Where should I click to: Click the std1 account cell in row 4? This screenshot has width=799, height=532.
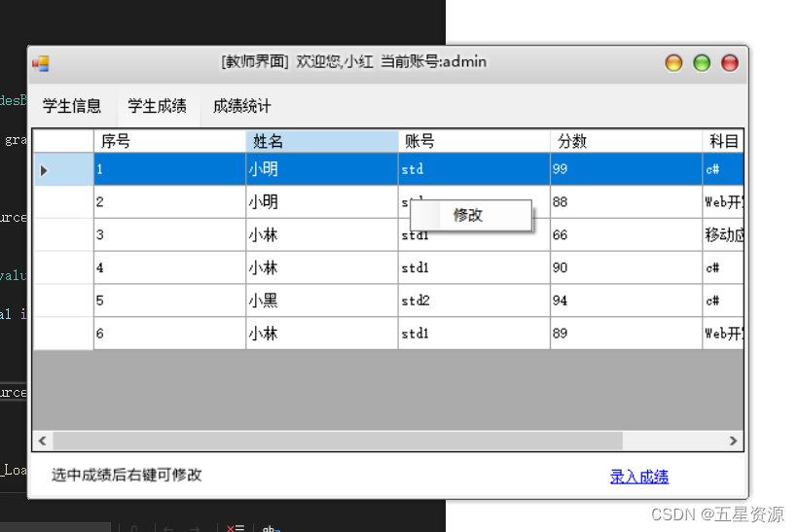(474, 267)
